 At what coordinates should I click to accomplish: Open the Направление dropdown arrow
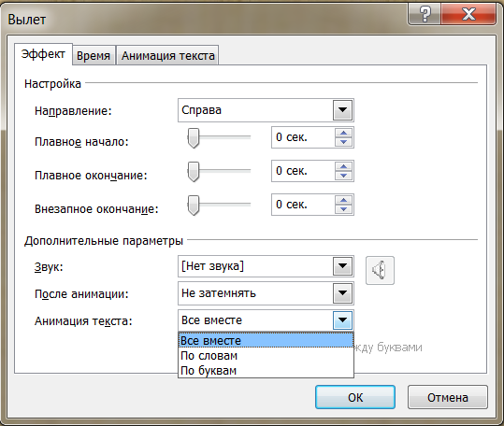pos(342,110)
